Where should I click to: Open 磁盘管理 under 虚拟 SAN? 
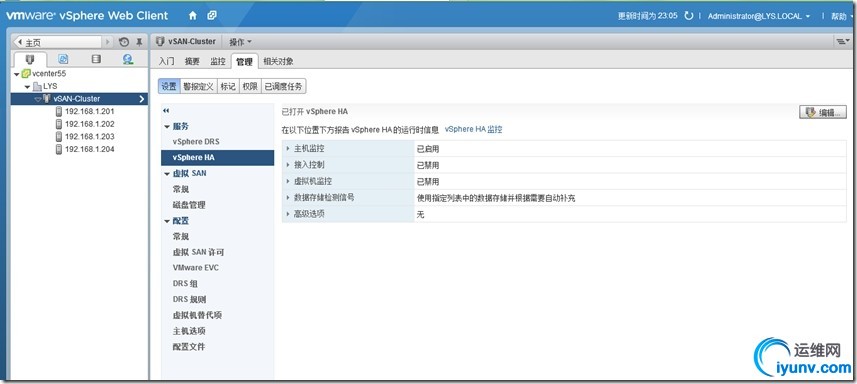pyautogui.click(x=189, y=205)
